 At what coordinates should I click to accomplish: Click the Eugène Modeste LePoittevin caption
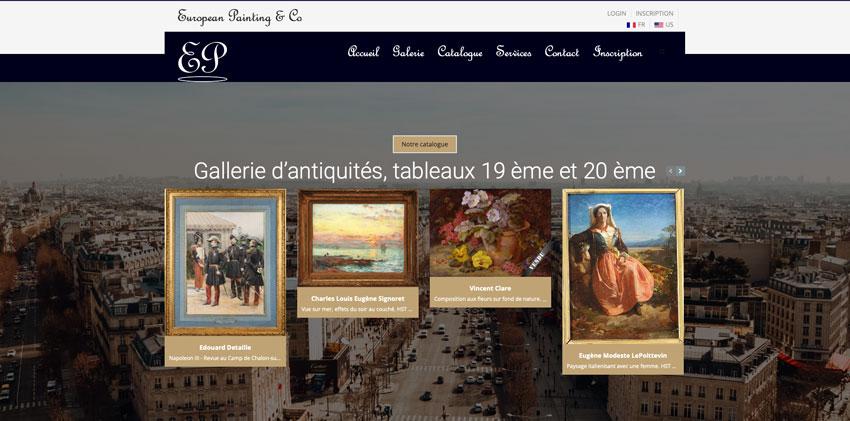(623, 355)
